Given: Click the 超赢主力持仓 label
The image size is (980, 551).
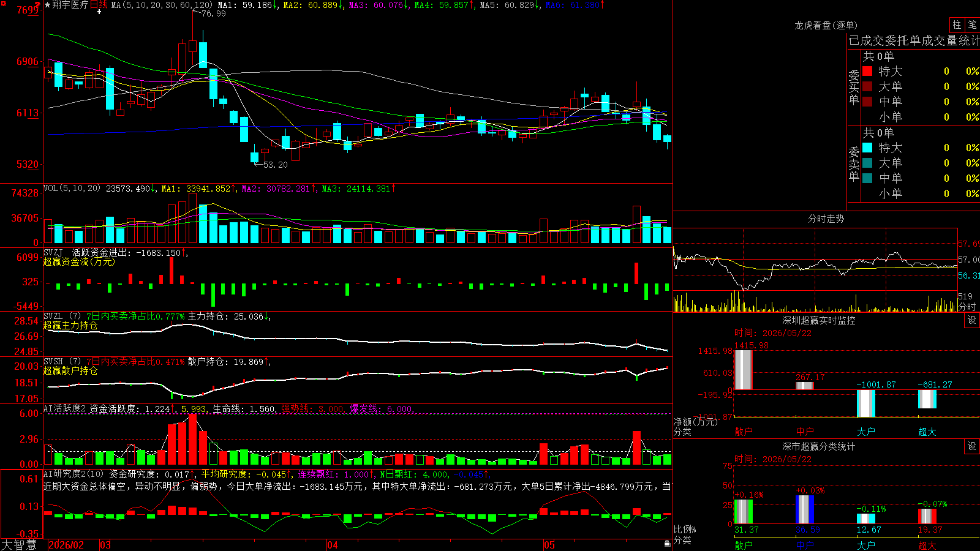Looking at the screenshot, I should tap(70, 325).
